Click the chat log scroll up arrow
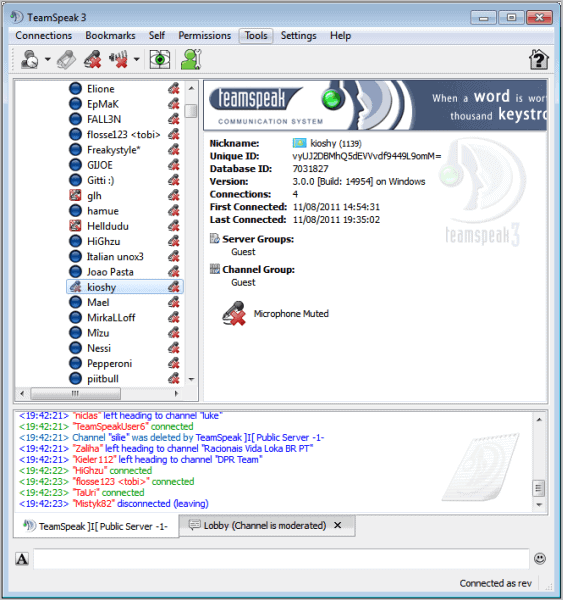The image size is (563, 600). (539, 420)
